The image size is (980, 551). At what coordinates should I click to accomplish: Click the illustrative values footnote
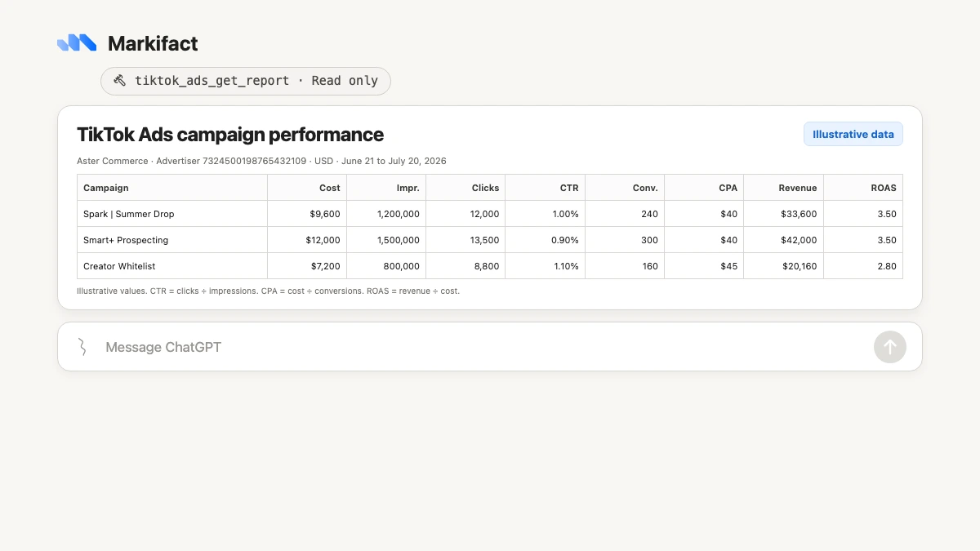pyautogui.click(x=268, y=291)
